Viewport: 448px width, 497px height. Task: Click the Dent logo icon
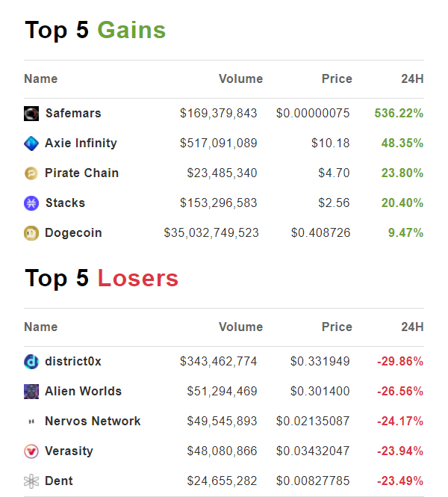pyautogui.click(x=31, y=481)
